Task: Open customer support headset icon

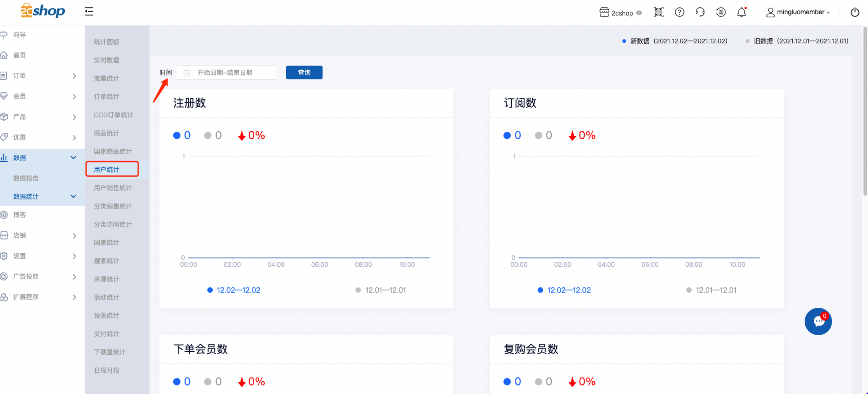Action: 700,12
